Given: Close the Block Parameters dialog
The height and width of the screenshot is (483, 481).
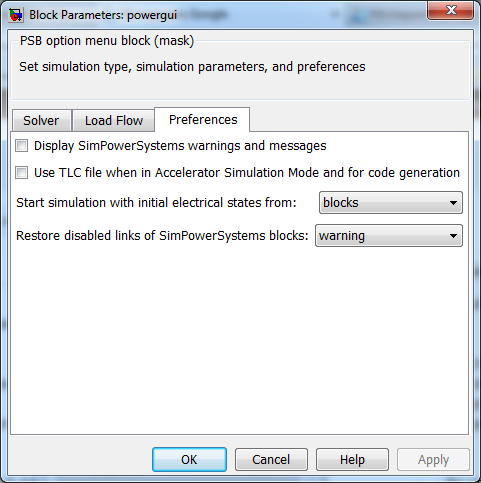Looking at the screenshot, I should pyautogui.click(x=451, y=10).
